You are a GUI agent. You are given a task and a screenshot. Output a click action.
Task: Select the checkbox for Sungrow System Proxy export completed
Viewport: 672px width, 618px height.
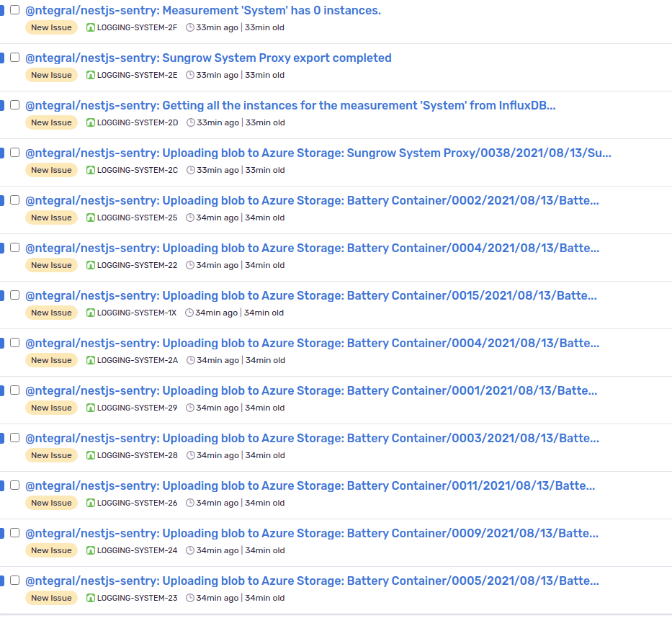tap(15, 58)
